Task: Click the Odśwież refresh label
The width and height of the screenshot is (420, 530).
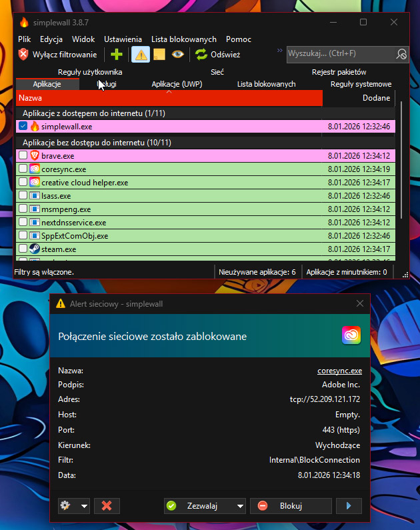Action: 225,55
